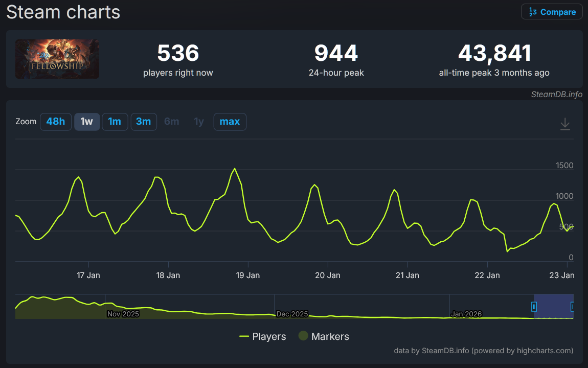The image size is (588, 368).
Task: Click the 18 Jan axis label
Action: click(x=168, y=275)
